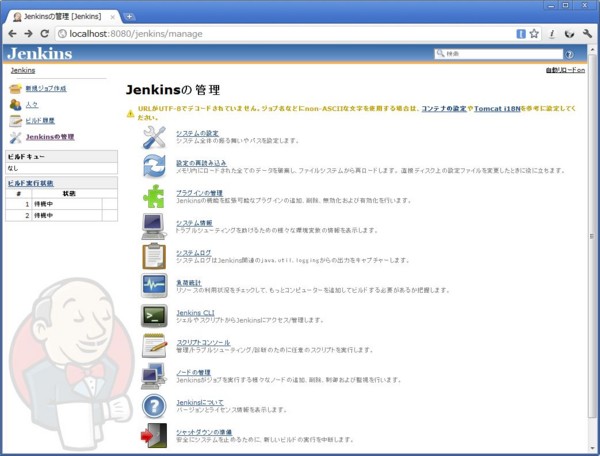This screenshot has width=600, height=456.
Task: Click the build history notepad icon
Action: point(16,121)
